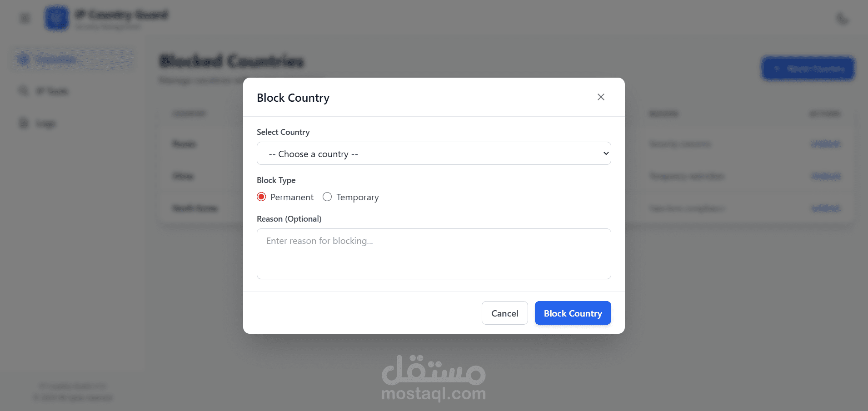
Task: Click Unblock link in the North Korea row
Action: (x=826, y=208)
